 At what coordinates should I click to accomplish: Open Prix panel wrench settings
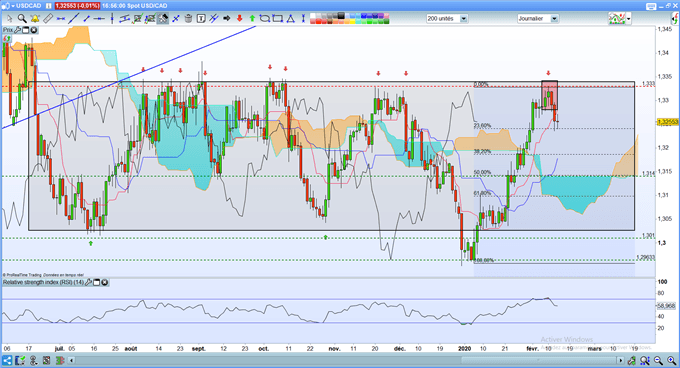[18, 30]
